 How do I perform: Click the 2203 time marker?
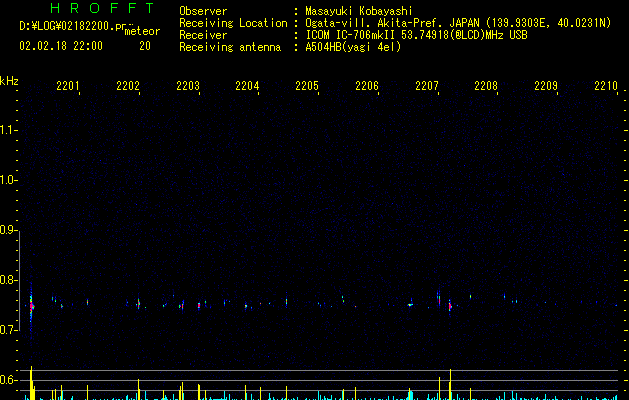187,85
